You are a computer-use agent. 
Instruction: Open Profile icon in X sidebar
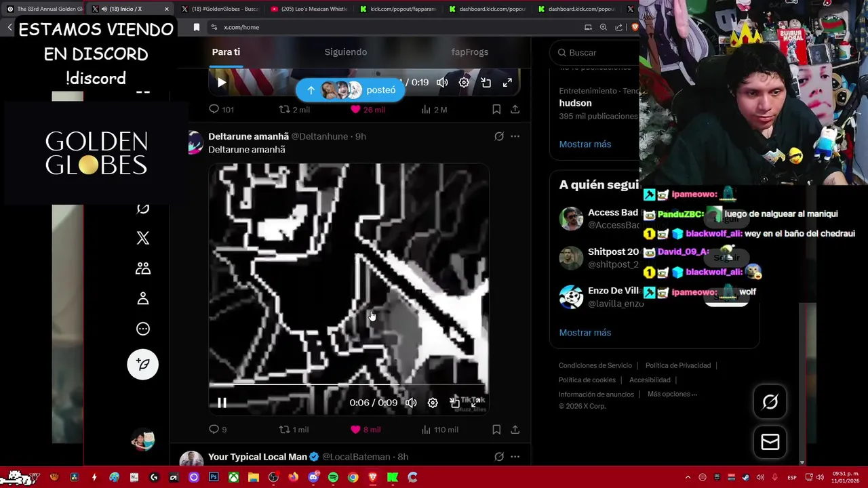coord(143,298)
